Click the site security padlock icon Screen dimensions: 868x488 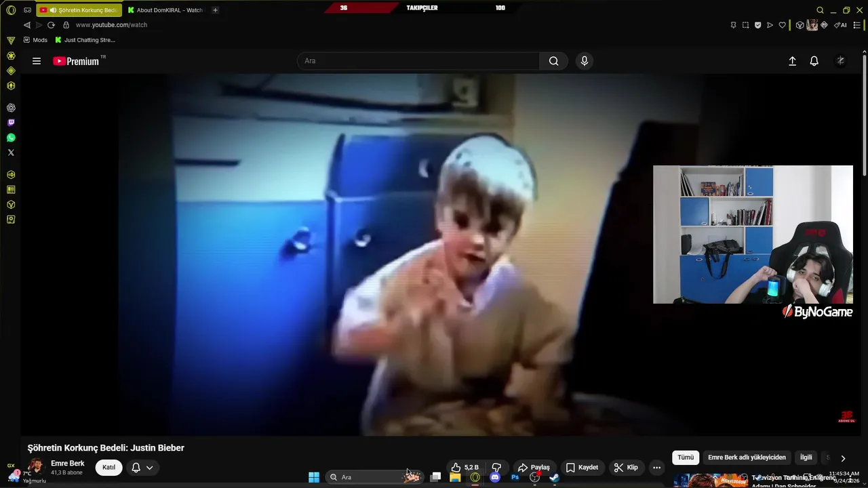click(x=66, y=25)
